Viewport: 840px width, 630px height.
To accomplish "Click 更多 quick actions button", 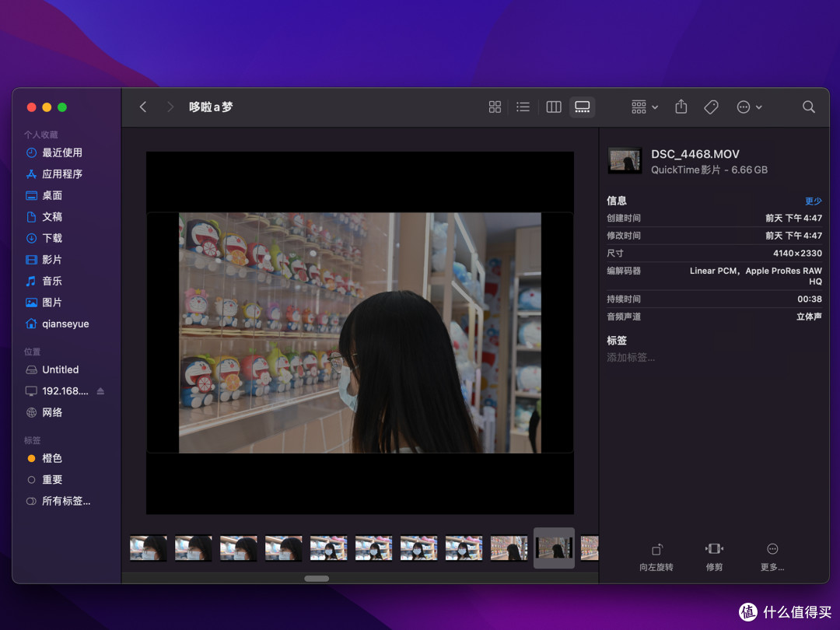I will click(772, 558).
